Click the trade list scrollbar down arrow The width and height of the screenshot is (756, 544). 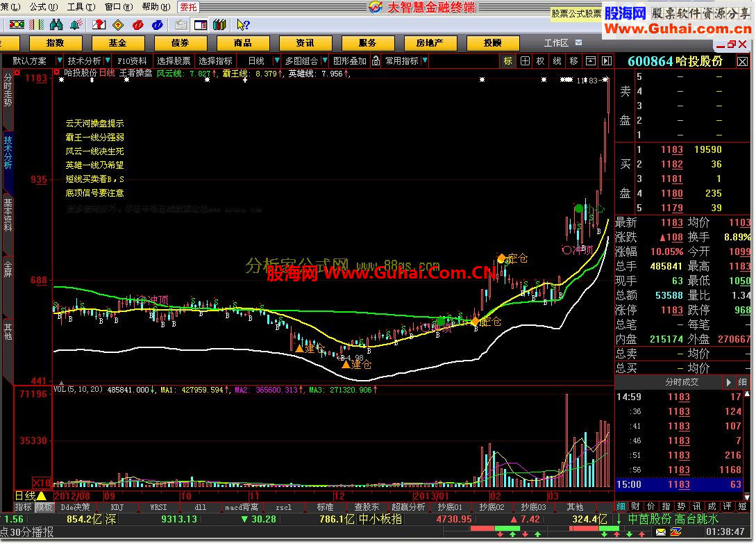(x=747, y=496)
